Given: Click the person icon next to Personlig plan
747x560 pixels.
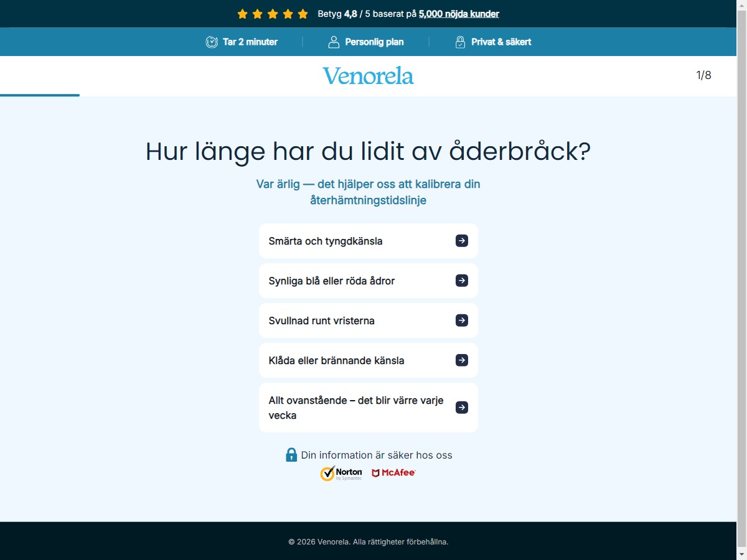Looking at the screenshot, I should click(x=334, y=42).
